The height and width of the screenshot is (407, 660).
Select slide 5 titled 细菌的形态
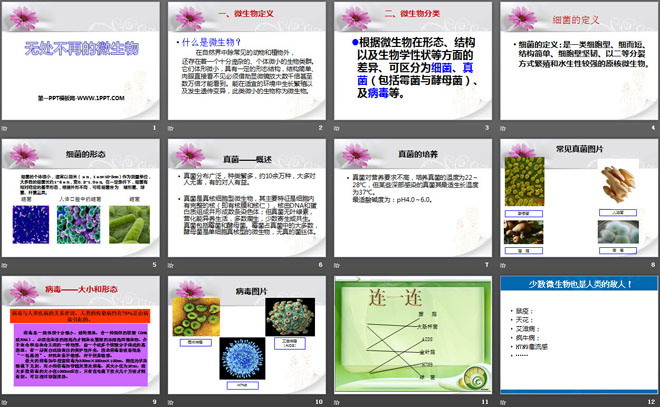click(x=81, y=198)
